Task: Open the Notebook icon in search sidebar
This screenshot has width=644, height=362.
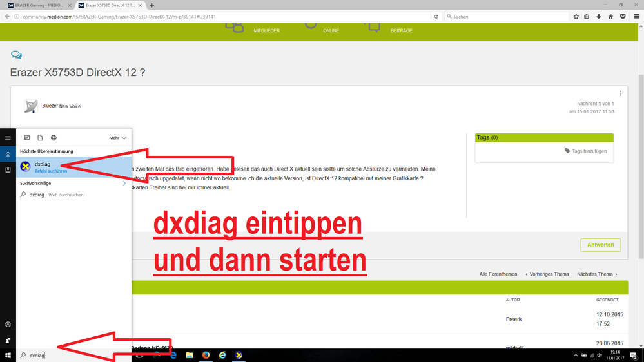Action: tap(8, 169)
